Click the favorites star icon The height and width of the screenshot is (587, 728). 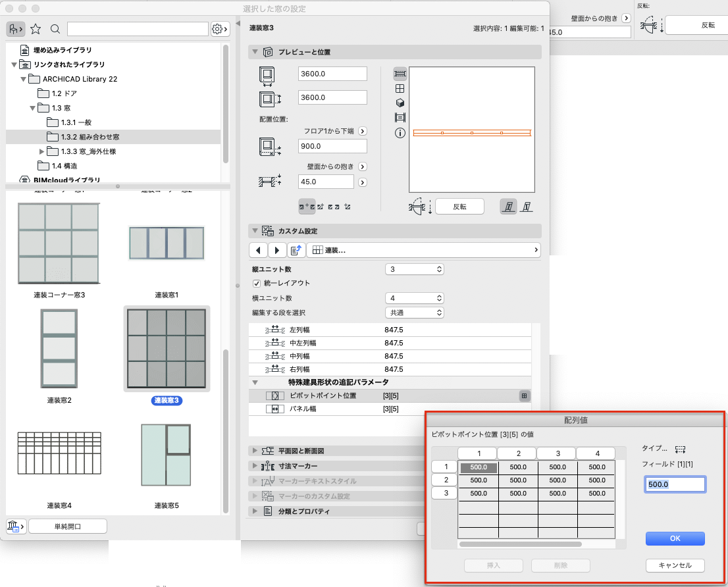tap(36, 29)
